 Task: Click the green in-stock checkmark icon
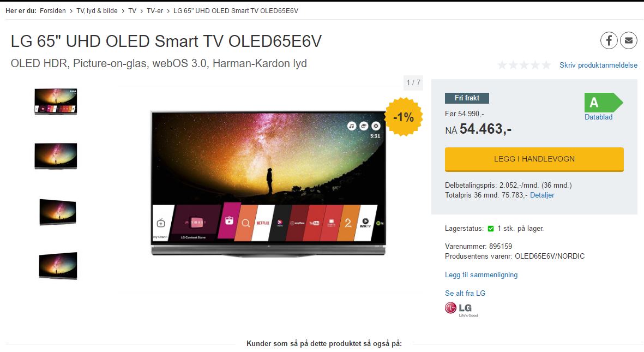[490, 229]
